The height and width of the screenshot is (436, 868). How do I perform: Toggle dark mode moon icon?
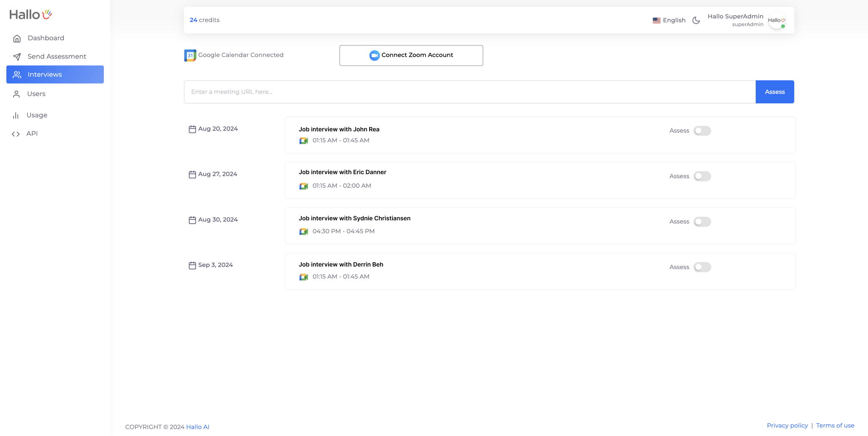pyautogui.click(x=696, y=20)
